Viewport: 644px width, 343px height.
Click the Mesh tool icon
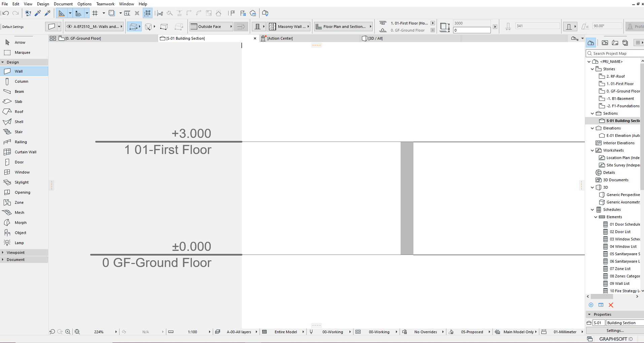(7, 213)
